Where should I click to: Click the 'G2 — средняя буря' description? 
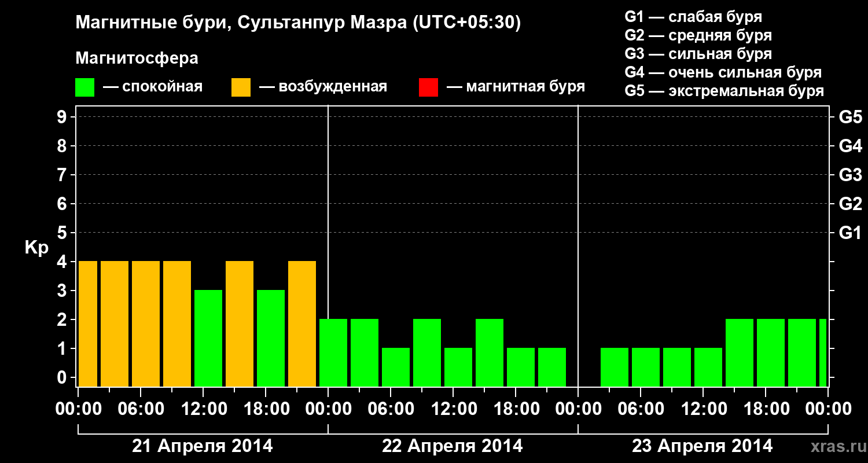point(698,35)
